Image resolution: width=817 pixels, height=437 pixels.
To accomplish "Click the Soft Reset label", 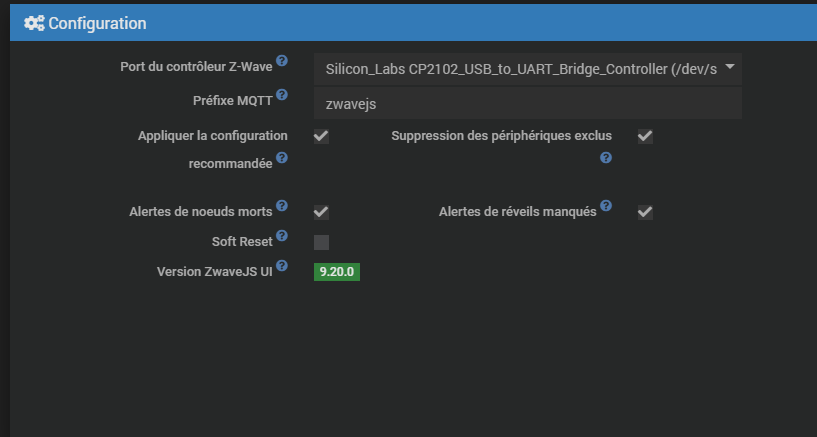I will pyautogui.click(x=242, y=241).
